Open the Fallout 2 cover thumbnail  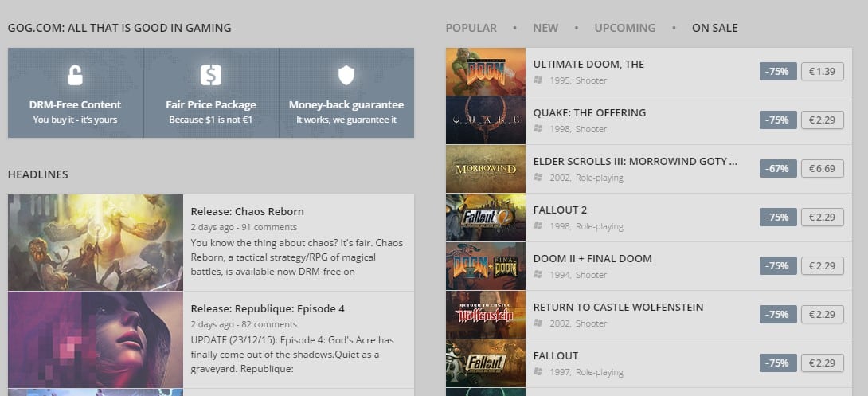pos(486,218)
